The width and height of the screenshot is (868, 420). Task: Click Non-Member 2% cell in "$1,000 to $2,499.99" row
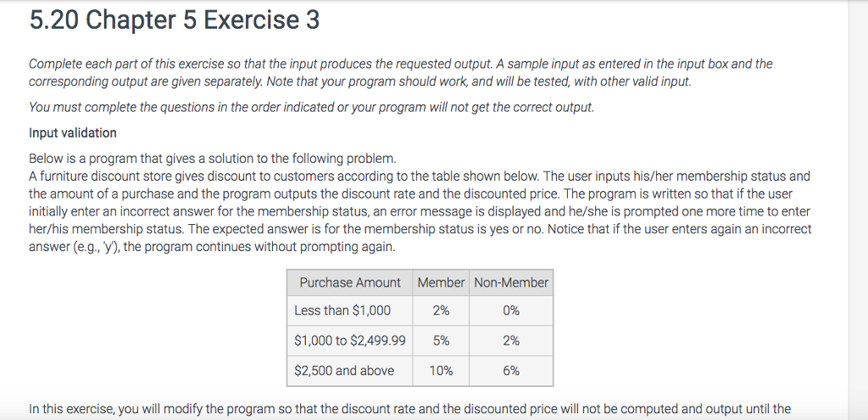(511, 340)
